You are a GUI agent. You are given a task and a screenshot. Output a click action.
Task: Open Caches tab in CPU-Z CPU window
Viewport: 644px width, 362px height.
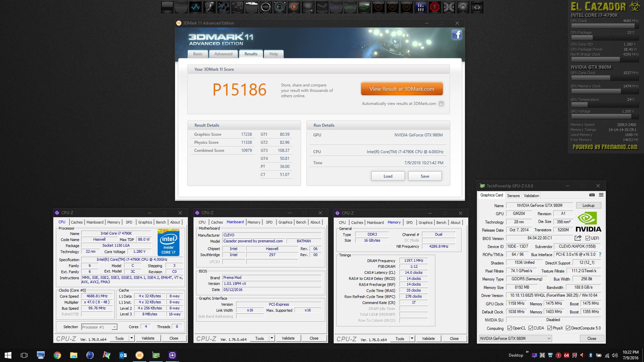[x=76, y=222]
